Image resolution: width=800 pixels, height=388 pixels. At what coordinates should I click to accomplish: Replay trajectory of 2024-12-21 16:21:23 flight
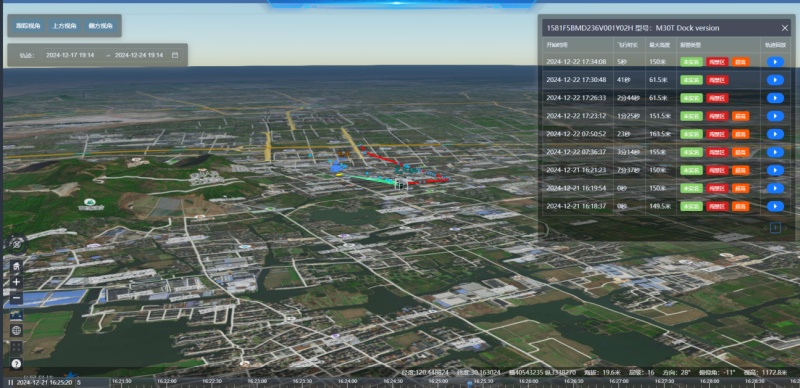pyautogui.click(x=775, y=170)
